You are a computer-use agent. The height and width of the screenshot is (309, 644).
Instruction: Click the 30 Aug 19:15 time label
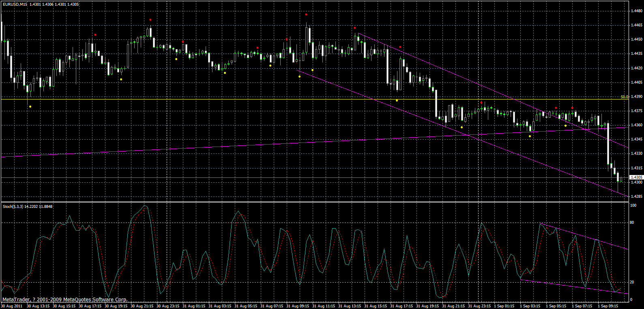[116, 306]
